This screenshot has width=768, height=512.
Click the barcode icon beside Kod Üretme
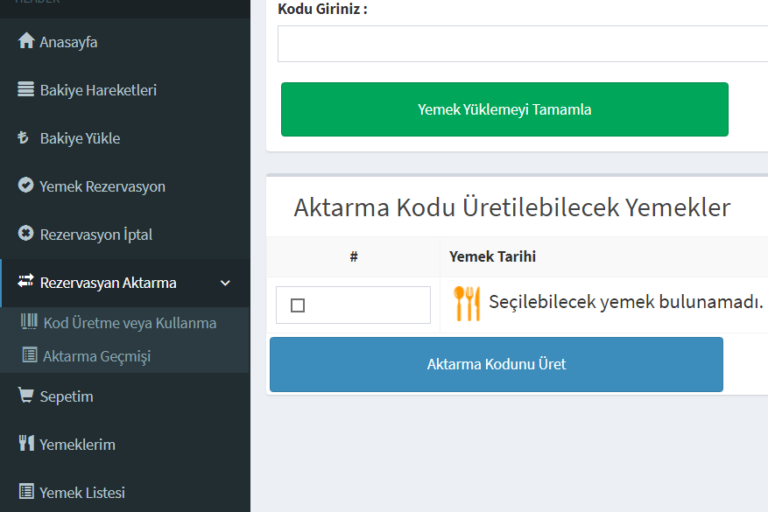pos(29,323)
